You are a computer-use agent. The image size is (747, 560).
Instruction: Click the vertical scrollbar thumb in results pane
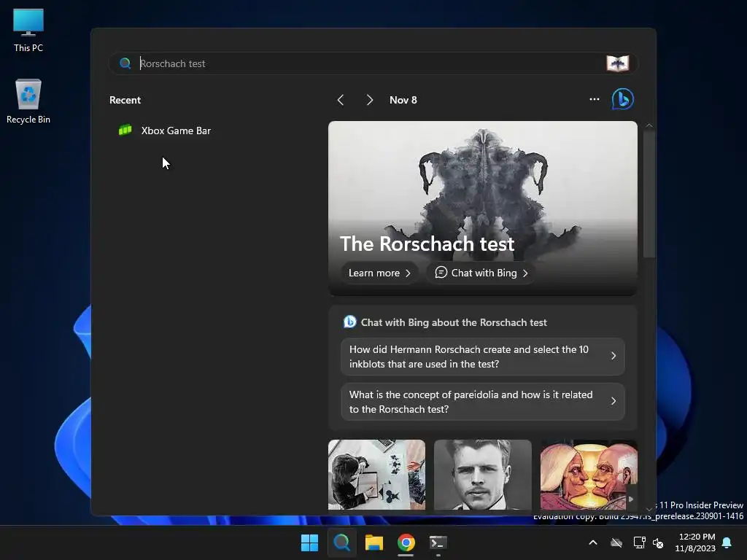(x=649, y=194)
